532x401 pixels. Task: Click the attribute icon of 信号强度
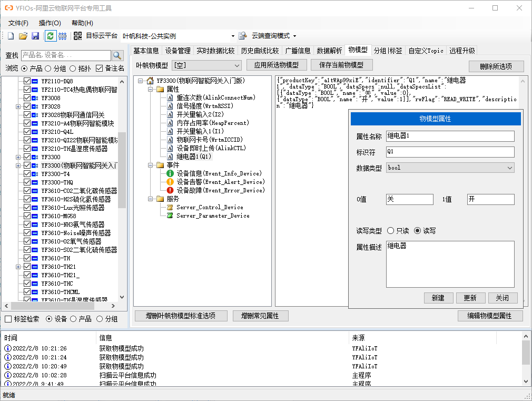[x=170, y=106]
